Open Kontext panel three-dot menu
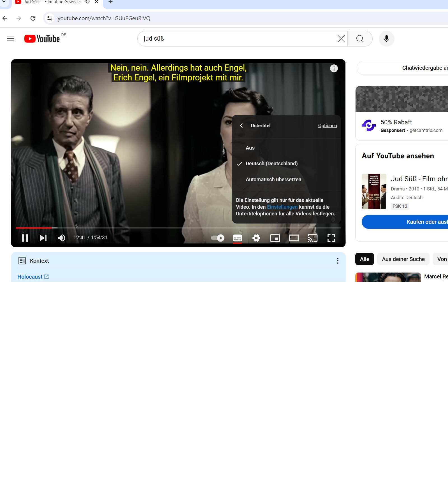 click(338, 261)
